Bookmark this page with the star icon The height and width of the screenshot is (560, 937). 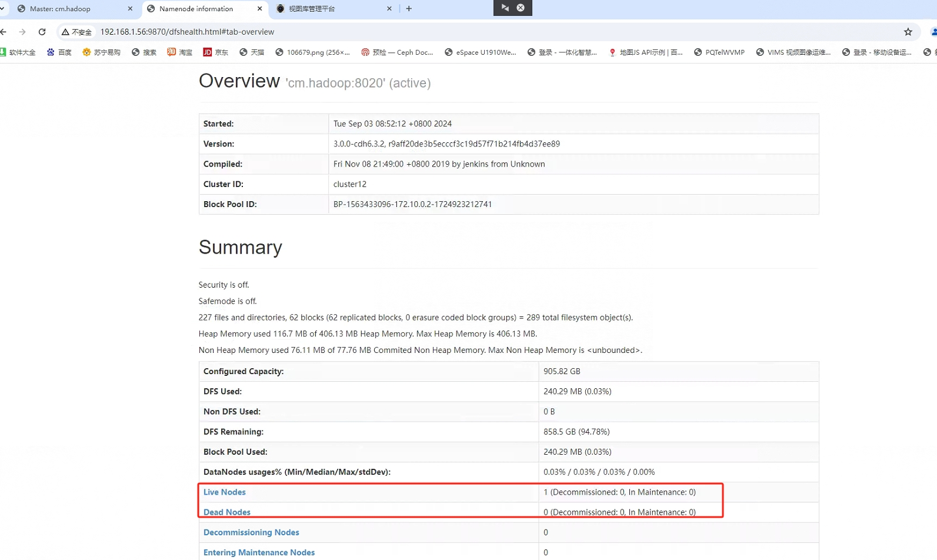(908, 32)
